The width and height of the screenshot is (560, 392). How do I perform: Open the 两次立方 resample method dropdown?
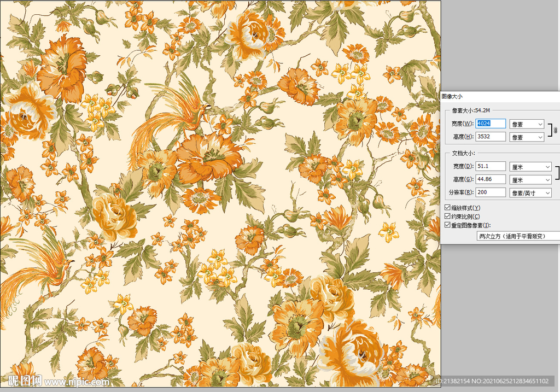click(x=517, y=236)
